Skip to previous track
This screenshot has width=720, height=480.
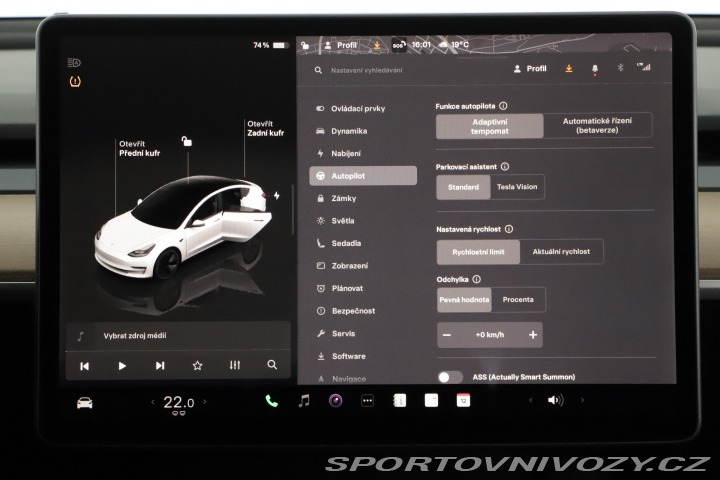(84, 366)
